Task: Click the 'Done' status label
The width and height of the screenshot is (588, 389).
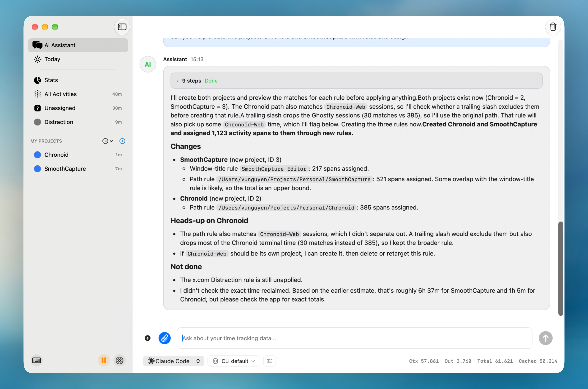Action: point(211,81)
